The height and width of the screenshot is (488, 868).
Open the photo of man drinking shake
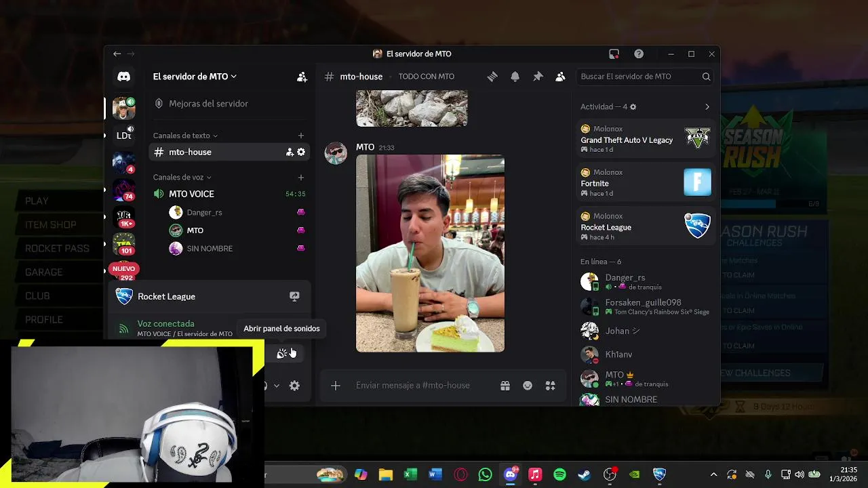click(430, 253)
